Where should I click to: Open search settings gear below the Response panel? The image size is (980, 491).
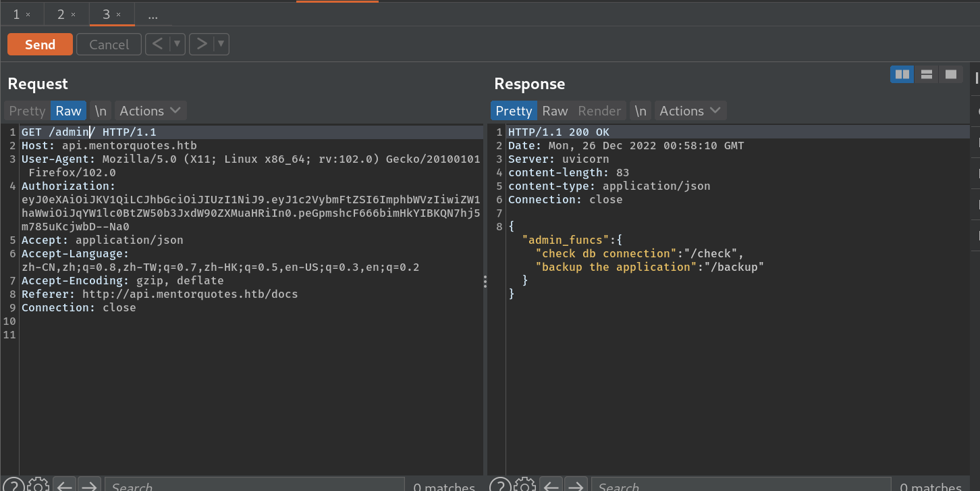525,486
